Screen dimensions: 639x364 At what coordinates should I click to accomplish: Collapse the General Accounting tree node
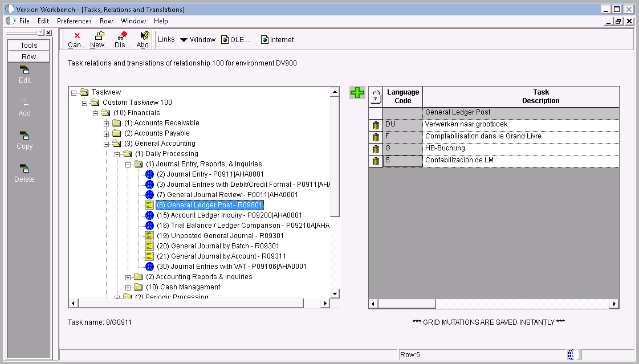[x=107, y=144]
